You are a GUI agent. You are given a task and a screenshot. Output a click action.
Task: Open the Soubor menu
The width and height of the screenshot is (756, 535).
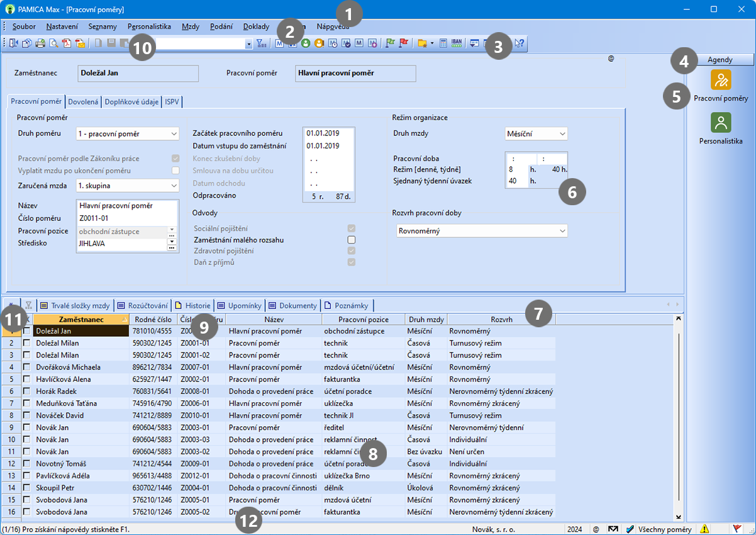pos(24,26)
